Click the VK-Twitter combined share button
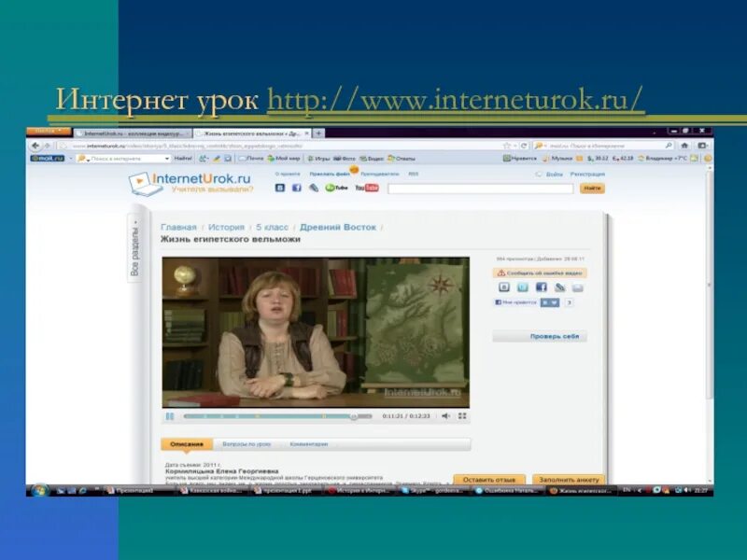The image size is (747, 560). coord(550,302)
